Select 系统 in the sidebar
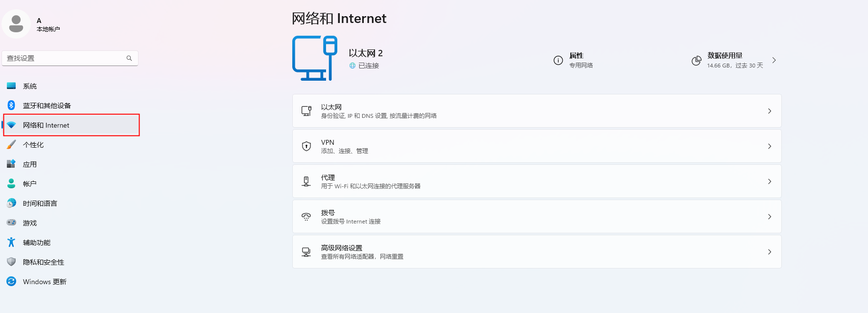 pyautogui.click(x=30, y=86)
